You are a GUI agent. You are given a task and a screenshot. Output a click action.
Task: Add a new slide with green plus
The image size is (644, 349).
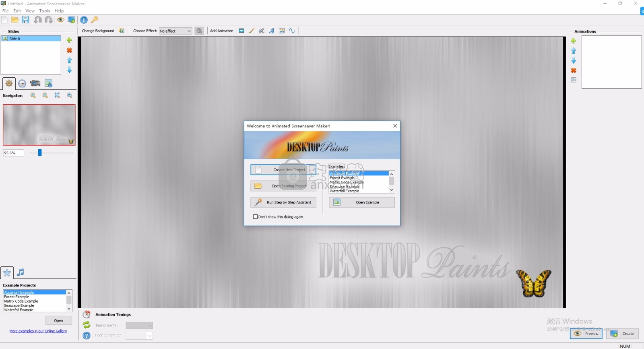coord(69,40)
